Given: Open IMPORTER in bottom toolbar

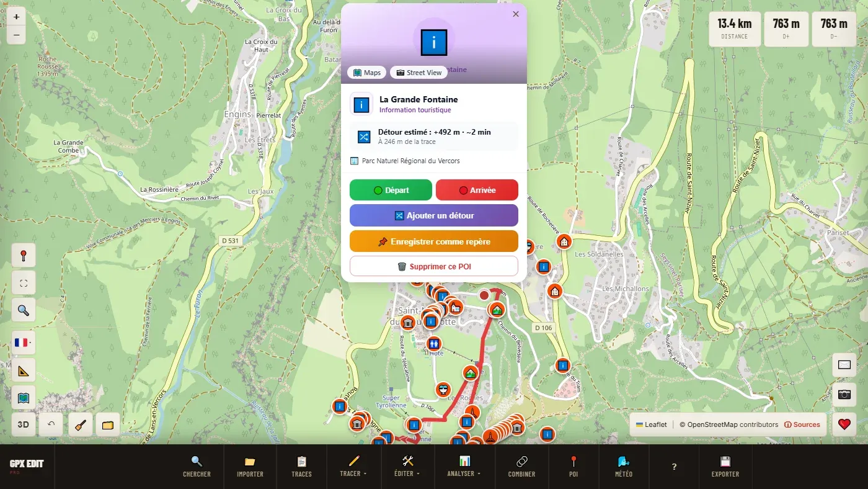Looking at the screenshot, I should point(250,467).
